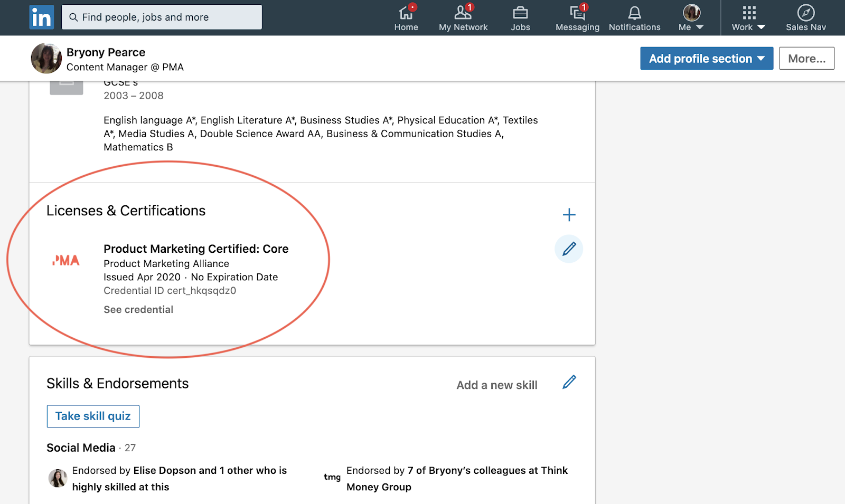Click the search field Find people, jobs and more
845x504 pixels.
point(162,17)
